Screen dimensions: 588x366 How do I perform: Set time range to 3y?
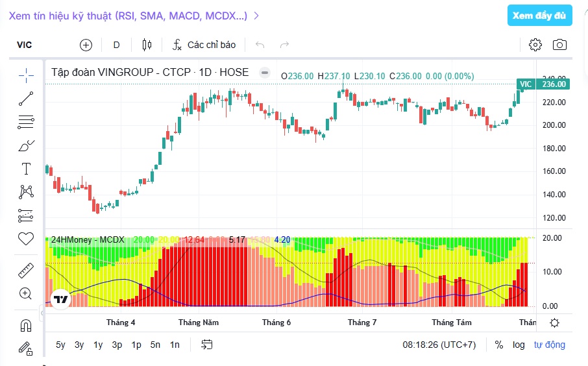[x=79, y=345]
